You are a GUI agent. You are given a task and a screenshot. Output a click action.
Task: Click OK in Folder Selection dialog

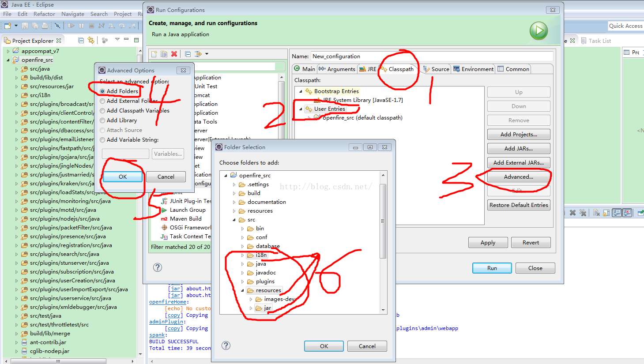pyautogui.click(x=324, y=346)
